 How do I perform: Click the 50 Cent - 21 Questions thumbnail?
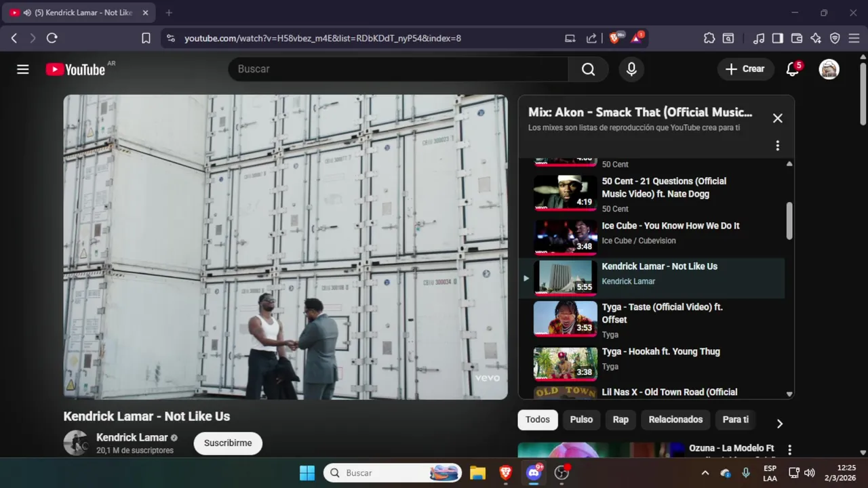click(x=566, y=192)
